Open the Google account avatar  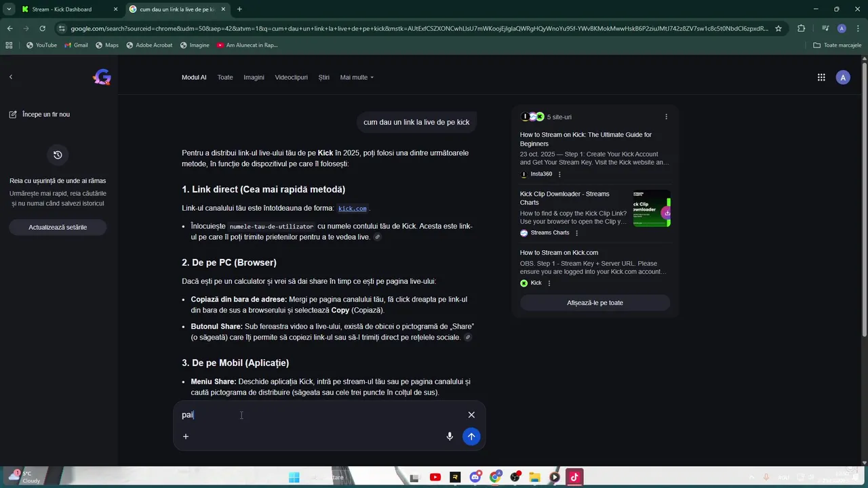843,77
